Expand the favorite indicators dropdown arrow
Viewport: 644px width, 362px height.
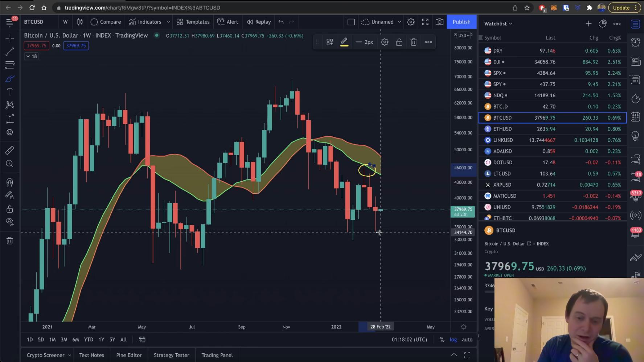coord(168,22)
